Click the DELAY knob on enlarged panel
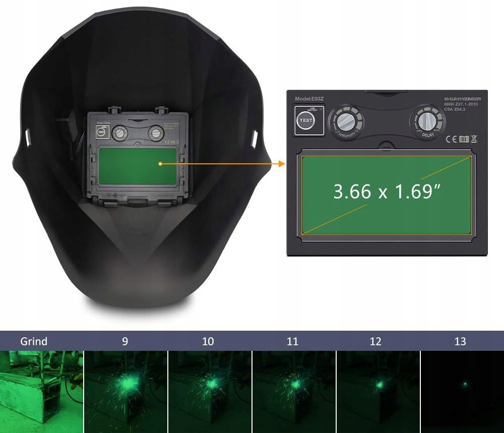The image size is (504, 433). [430, 121]
